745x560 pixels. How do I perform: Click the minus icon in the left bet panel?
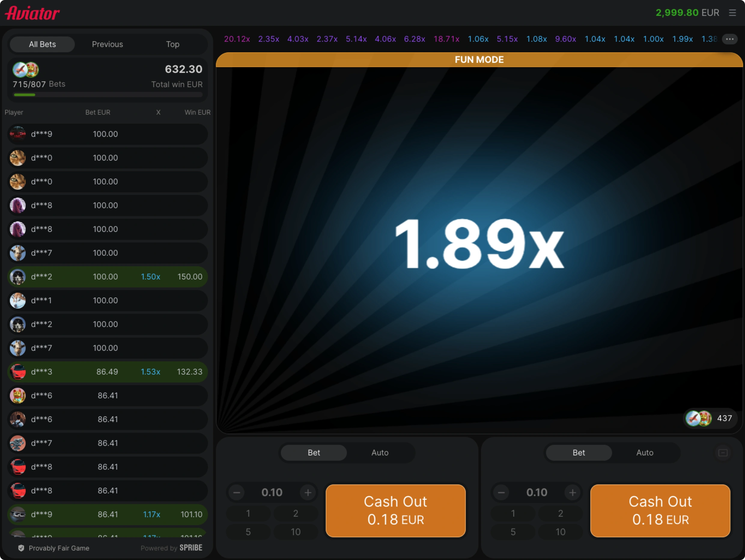[x=236, y=493]
